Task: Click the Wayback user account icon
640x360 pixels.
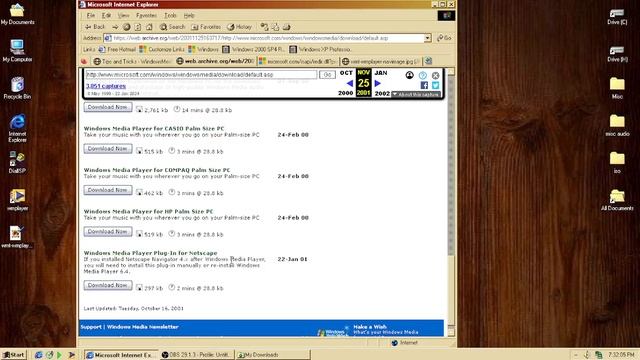Action: tap(409, 75)
